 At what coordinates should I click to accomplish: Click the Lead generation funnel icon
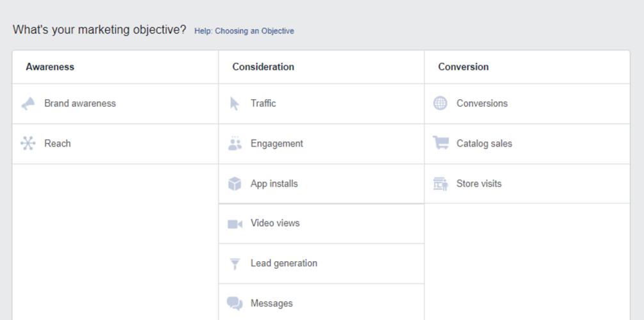(x=235, y=264)
